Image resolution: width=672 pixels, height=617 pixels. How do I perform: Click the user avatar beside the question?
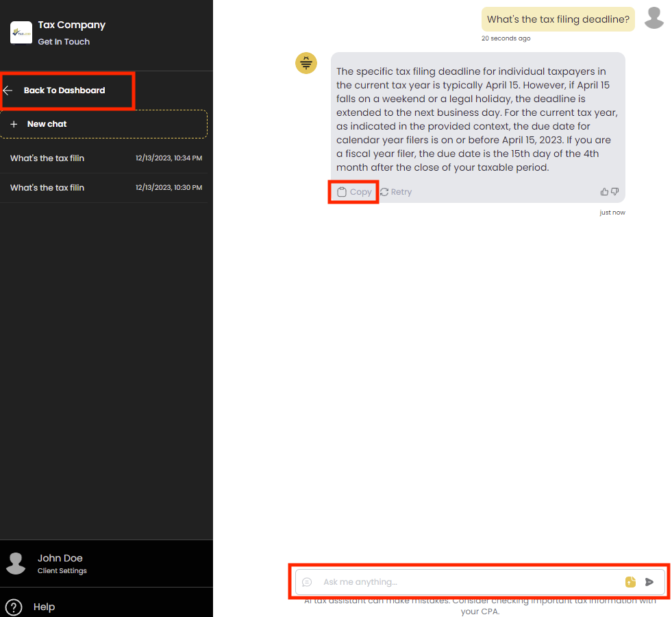[654, 19]
